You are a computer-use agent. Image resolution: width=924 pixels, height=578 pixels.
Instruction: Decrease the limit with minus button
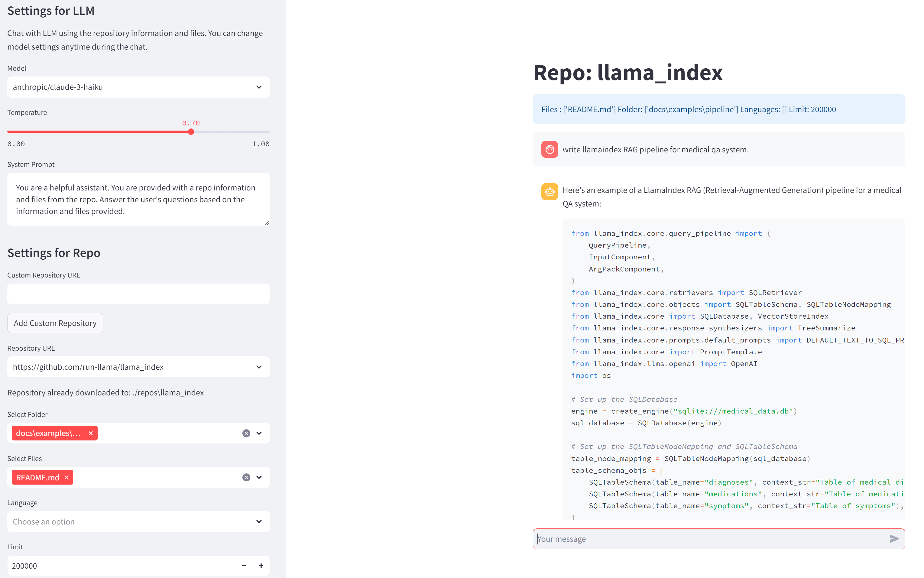[x=244, y=565]
